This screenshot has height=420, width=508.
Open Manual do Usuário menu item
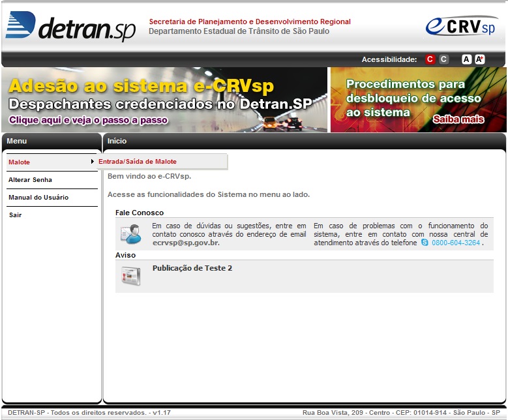click(52, 198)
